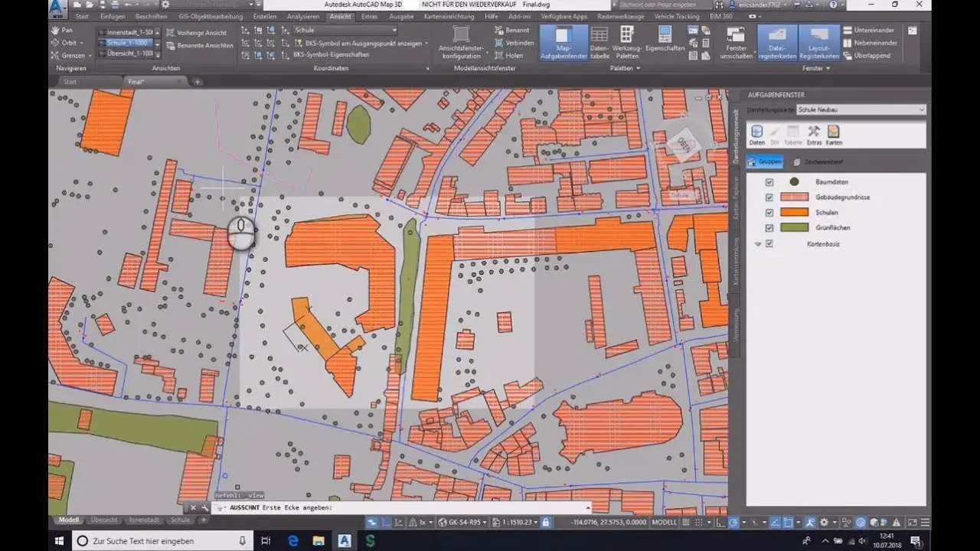Expand the Kartenbasis group arrow
980x551 pixels.
pyautogui.click(x=758, y=244)
